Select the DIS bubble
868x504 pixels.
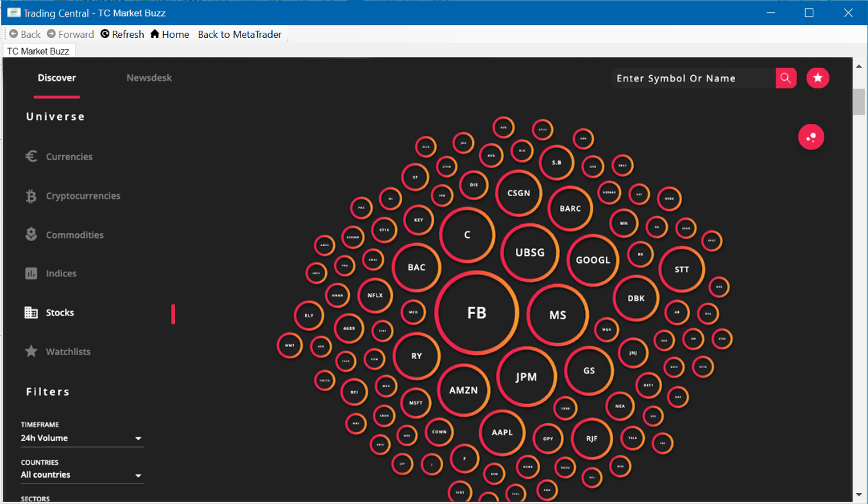[473, 185]
